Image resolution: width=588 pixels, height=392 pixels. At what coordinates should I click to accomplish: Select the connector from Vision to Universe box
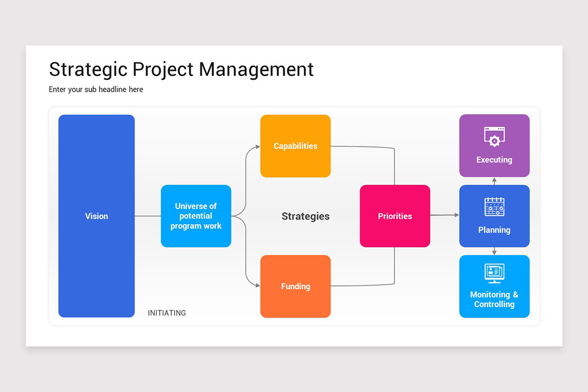tap(147, 216)
